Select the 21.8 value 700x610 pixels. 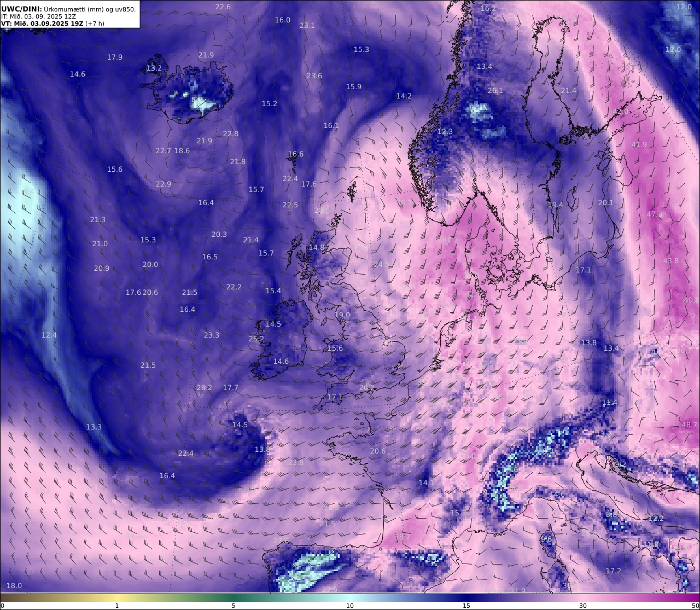pos(238,162)
